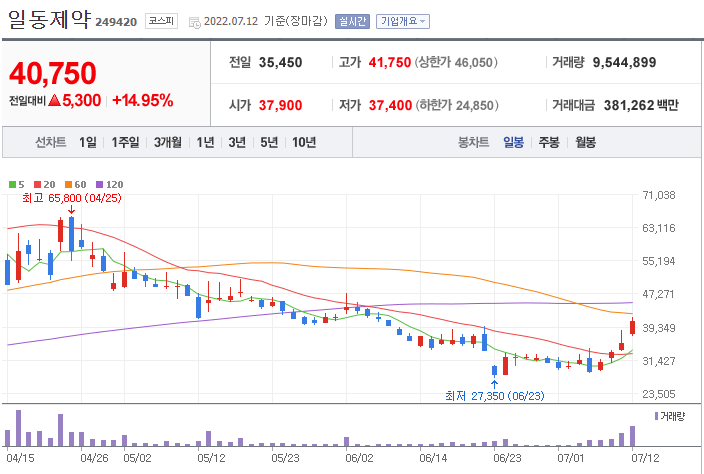The image size is (704, 474).
Task: Click the 39,349 price axis label
Action: click(x=659, y=328)
